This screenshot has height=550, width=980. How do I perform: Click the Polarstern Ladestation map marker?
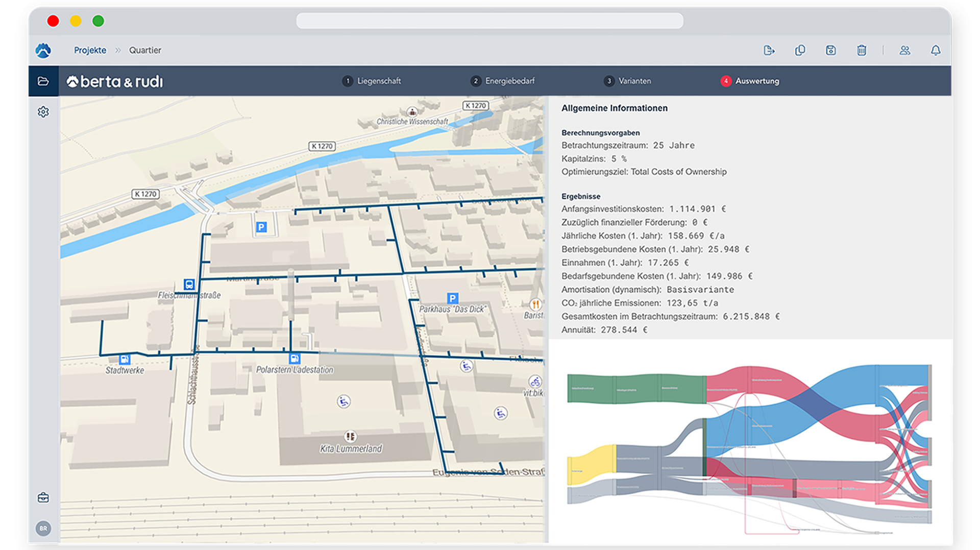[295, 358]
